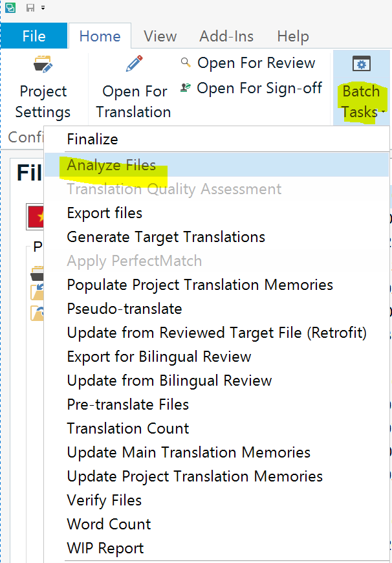The image size is (392, 563).
Task: Click the Project Settings folder icon
Action: click(x=43, y=65)
